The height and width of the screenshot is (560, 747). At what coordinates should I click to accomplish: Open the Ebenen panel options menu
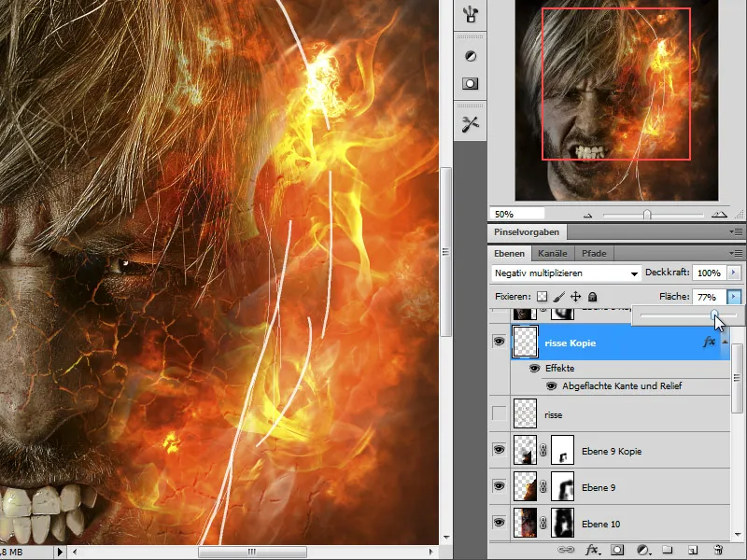(738, 253)
